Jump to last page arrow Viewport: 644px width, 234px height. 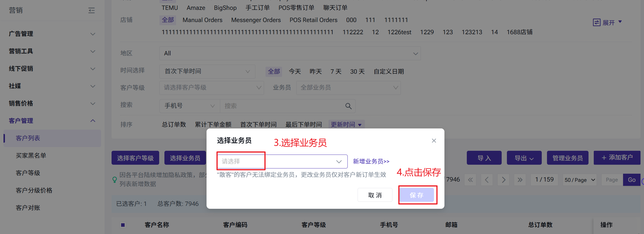pyautogui.click(x=520, y=180)
